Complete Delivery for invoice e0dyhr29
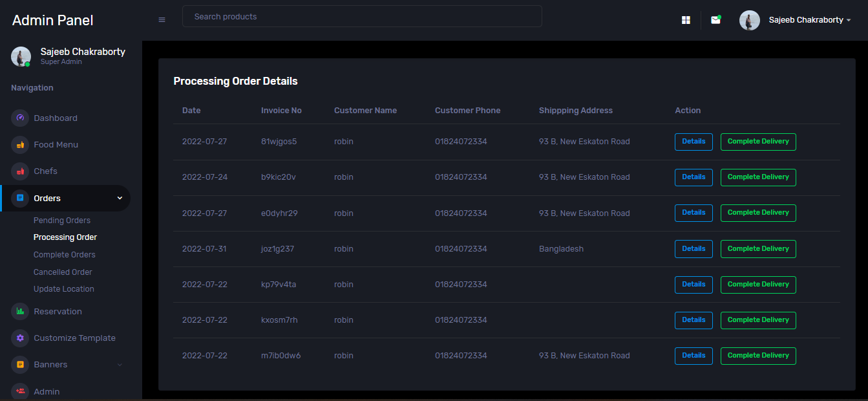Screen dimensions: 868x401 pos(758,213)
